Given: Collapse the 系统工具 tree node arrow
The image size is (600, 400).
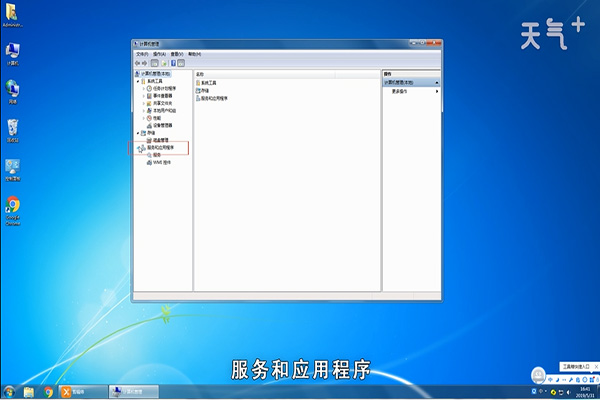Looking at the screenshot, I should [x=138, y=81].
